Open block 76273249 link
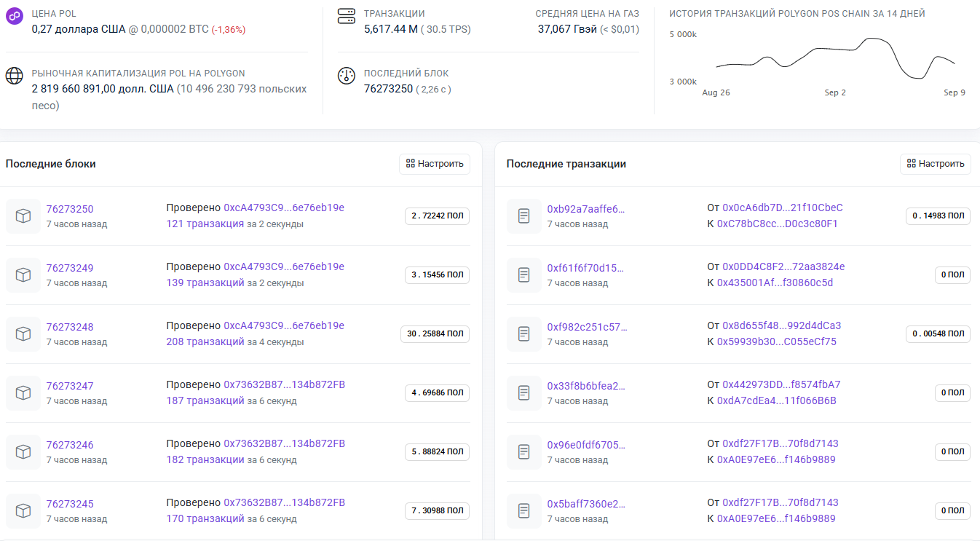This screenshot has width=980, height=541. pyautogui.click(x=70, y=268)
